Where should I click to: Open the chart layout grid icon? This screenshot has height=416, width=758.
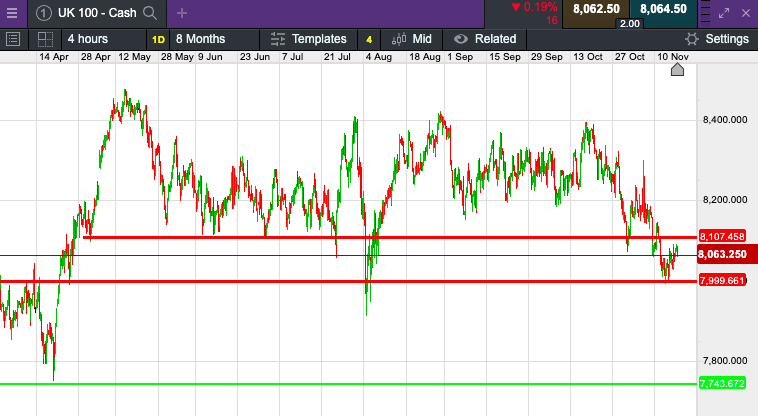[x=45, y=39]
